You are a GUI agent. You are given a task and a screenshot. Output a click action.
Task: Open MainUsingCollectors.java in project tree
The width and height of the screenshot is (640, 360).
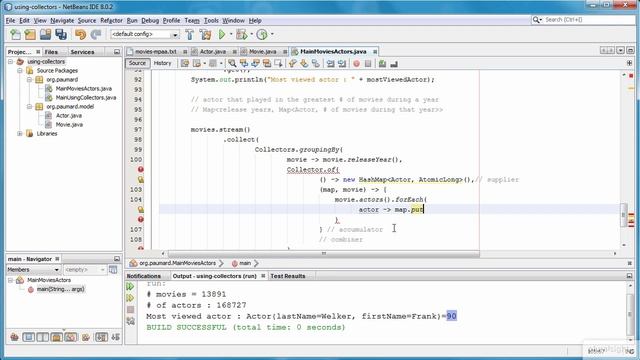86,98
